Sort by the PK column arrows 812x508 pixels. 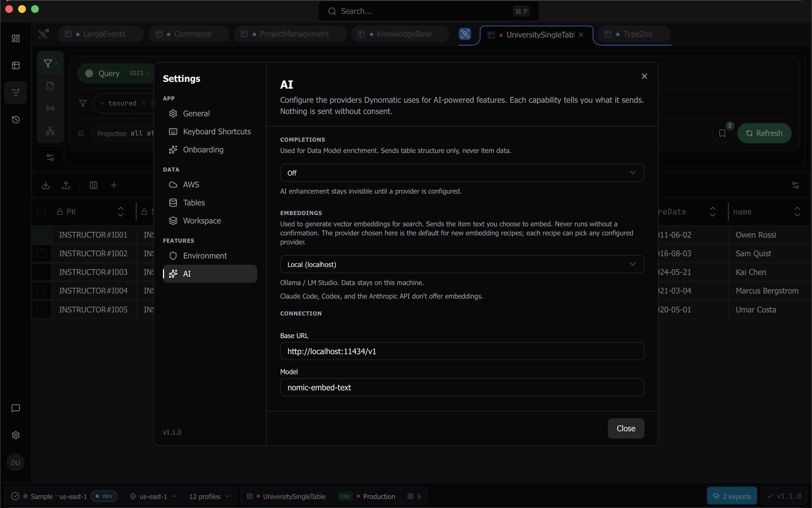click(120, 212)
